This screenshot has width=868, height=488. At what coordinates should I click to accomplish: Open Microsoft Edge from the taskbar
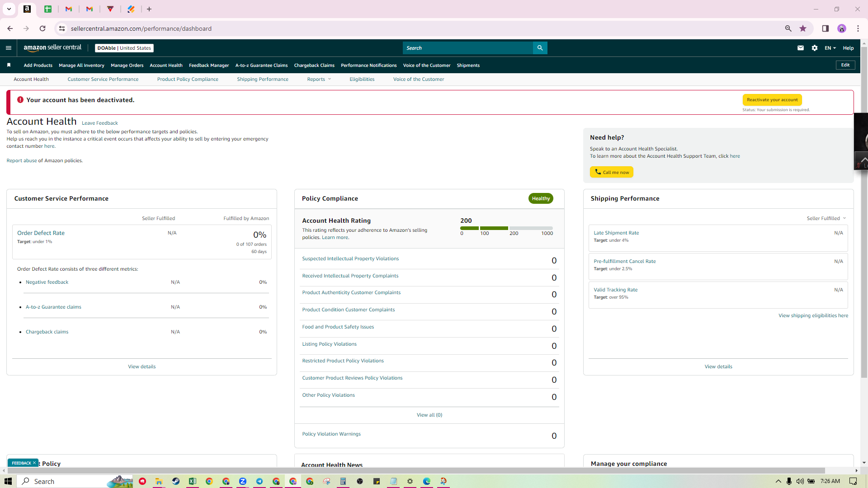click(x=427, y=481)
